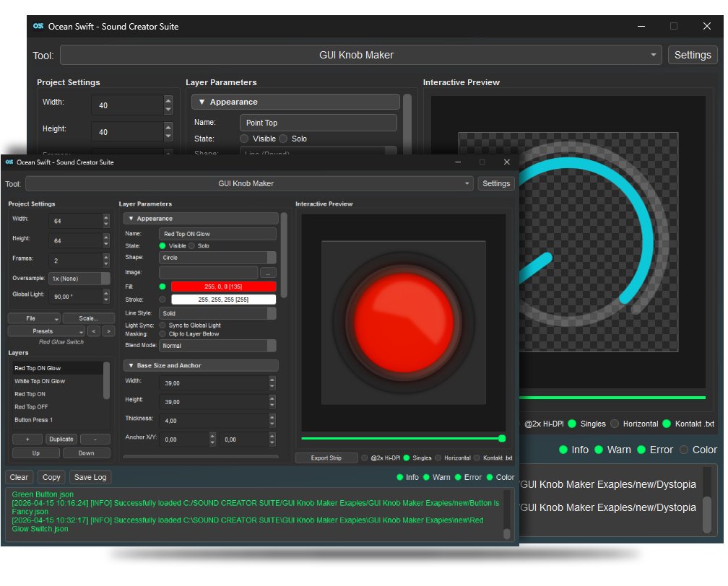The image size is (728, 586).
Task: Click the Image browse '...' button
Action: tap(268, 273)
